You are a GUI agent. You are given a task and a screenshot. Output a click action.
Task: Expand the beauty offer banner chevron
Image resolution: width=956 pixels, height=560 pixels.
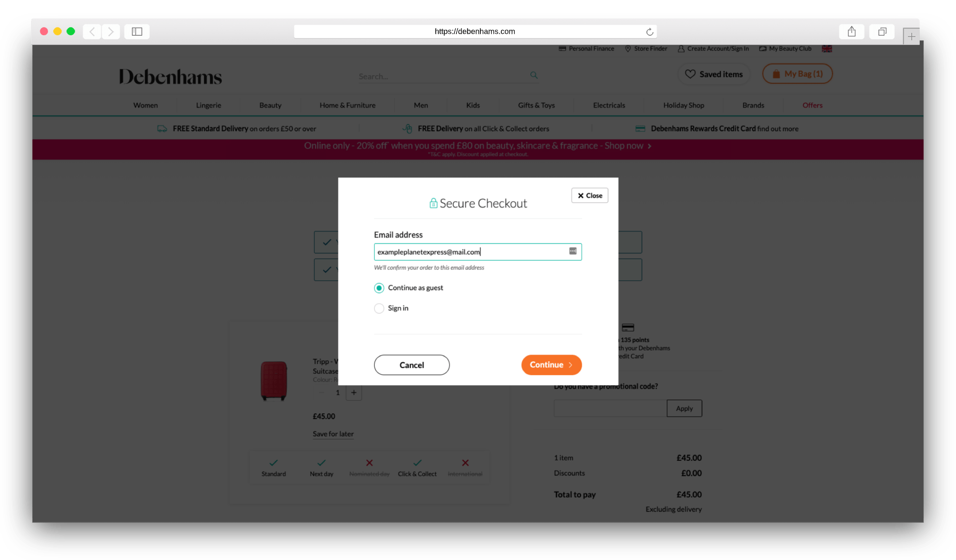coord(649,146)
